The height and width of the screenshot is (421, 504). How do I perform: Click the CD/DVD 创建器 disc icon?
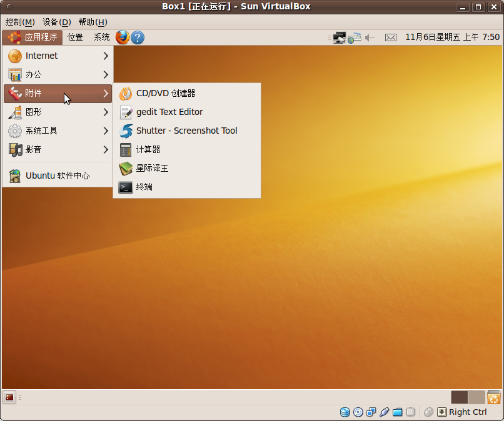tap(126, 94)
